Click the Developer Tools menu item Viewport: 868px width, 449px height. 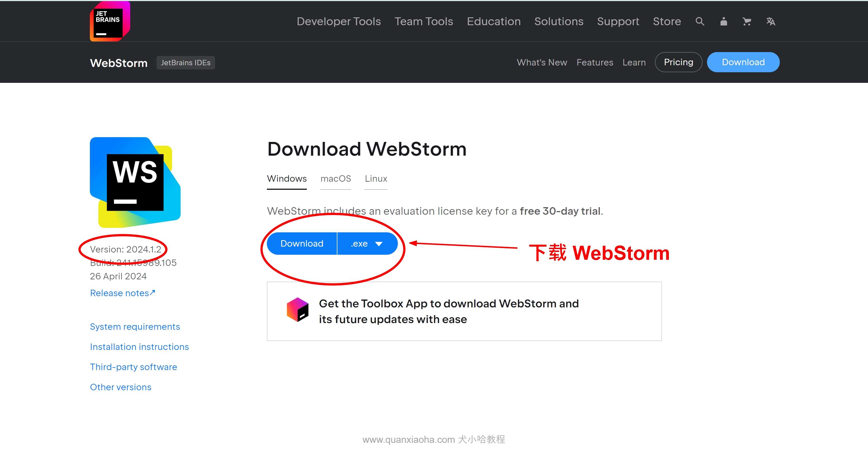click(x=339, y=21)
